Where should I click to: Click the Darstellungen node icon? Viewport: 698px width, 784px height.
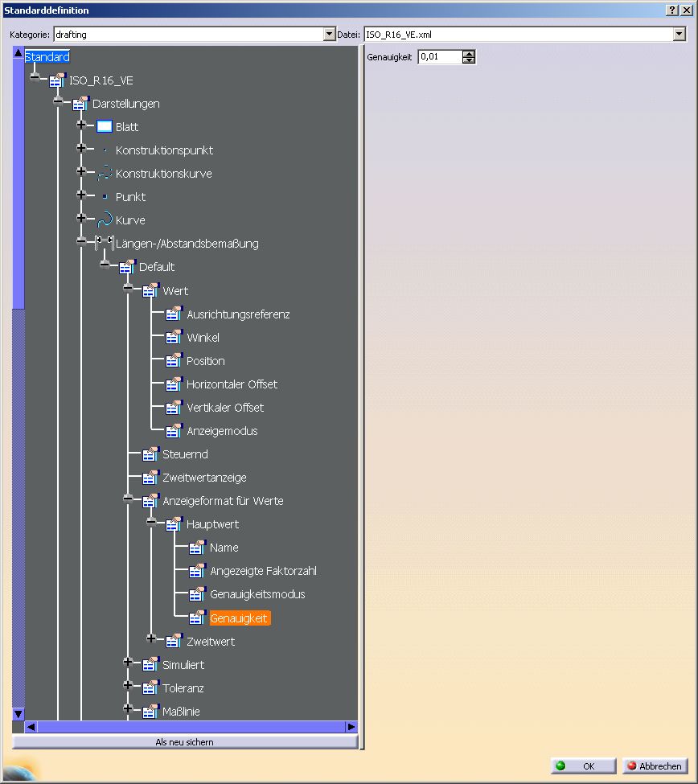click(81, 104)
